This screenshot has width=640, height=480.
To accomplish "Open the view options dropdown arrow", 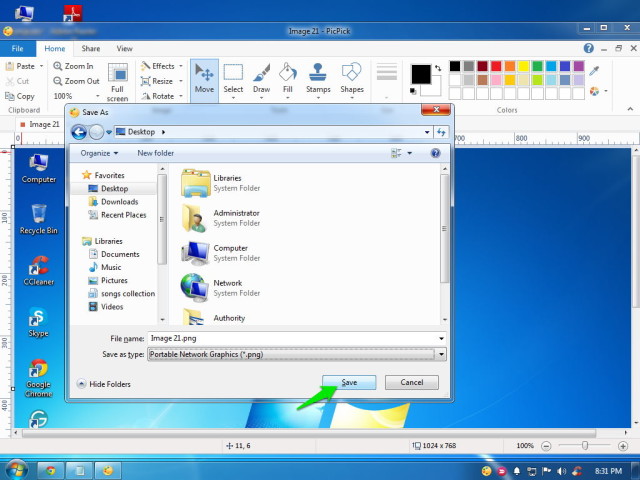I will 409,153.
